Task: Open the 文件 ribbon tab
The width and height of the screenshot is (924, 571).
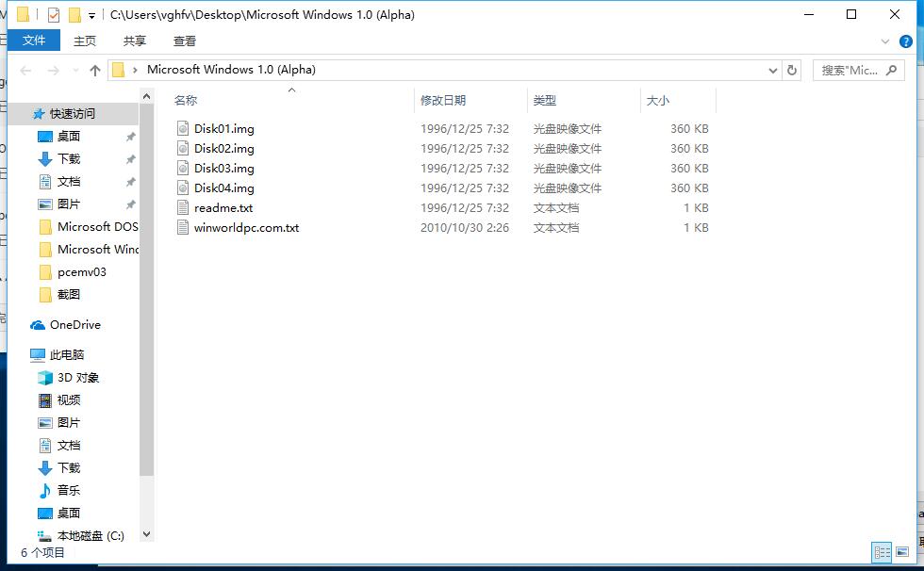Action: [x=34, y=41]
